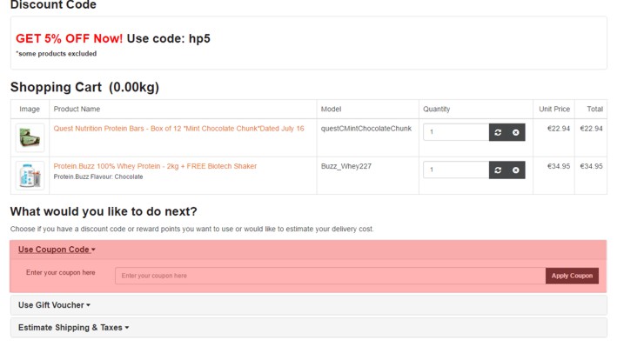Expand Estimate Shipping & Taxes section
Image resolution: width=644 pixels, height=353 pixels.
(73, 328)
